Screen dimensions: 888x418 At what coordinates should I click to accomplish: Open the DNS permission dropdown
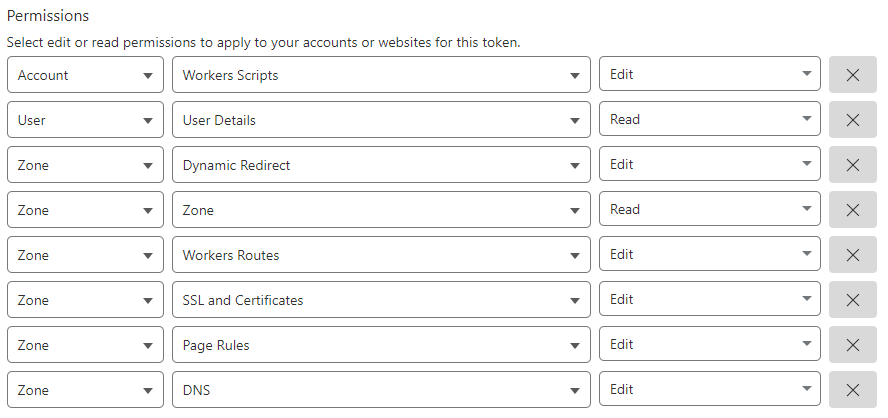[x=381, y=390]
